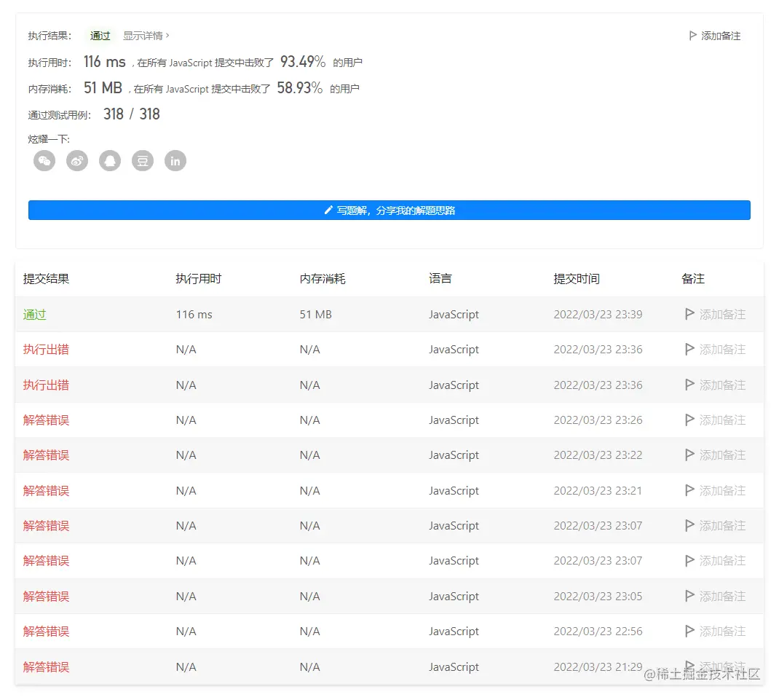The height and width of the screenshot is (700, 779).
Task: Expand 显示详情 to show result details
Action: click(x=146, y=36)
